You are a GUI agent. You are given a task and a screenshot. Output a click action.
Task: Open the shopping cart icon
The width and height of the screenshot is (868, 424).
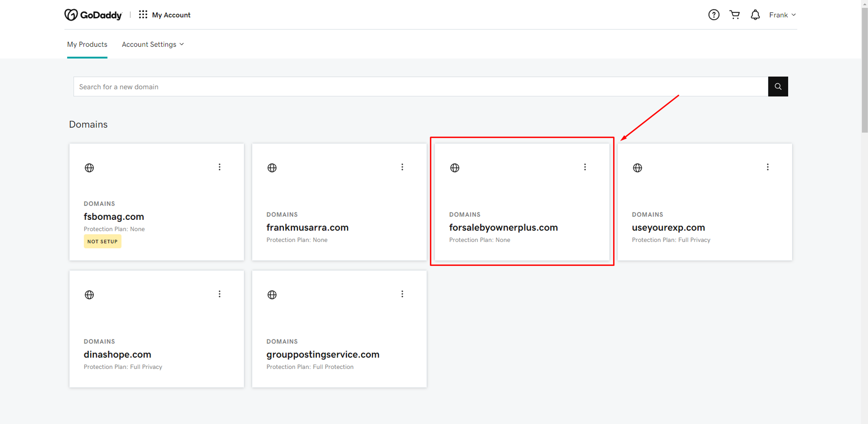[x=735, y=15]
